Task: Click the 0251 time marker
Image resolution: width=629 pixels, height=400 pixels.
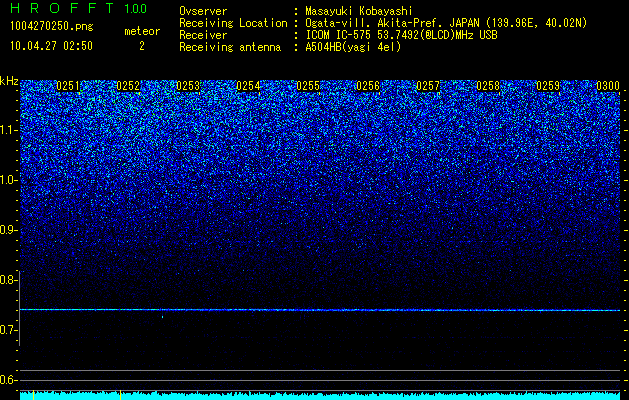Action: [68, 86]
